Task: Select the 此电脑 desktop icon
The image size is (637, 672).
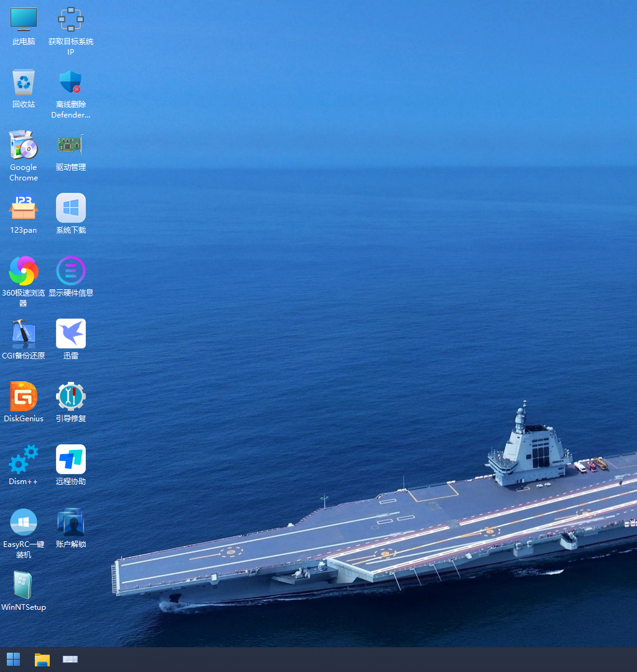Action: [24, 20]
